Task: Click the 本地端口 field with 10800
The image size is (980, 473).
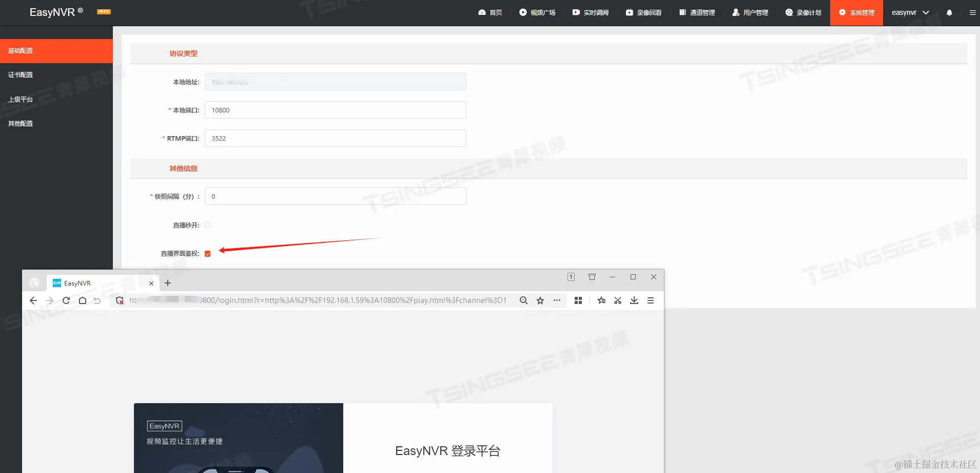Action: click(336, 110)
